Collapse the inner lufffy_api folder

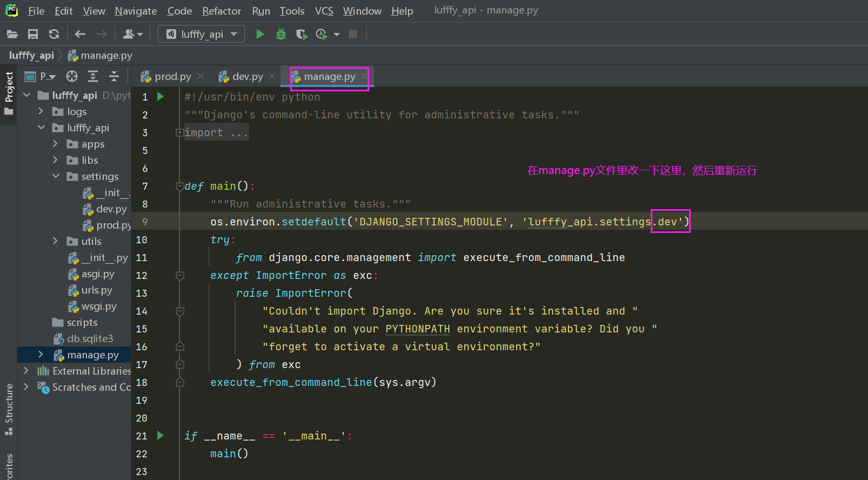click(41, 128)
